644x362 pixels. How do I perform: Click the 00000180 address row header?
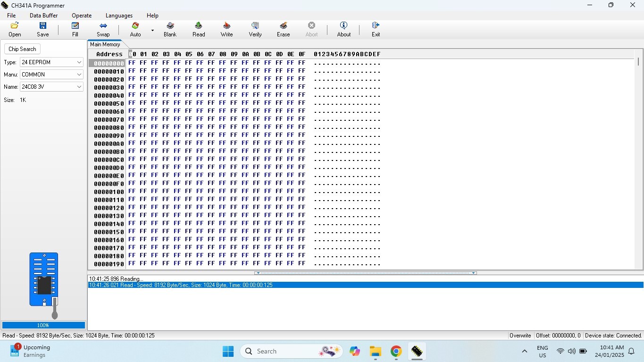pyautogui.click(x=109, y=256)
